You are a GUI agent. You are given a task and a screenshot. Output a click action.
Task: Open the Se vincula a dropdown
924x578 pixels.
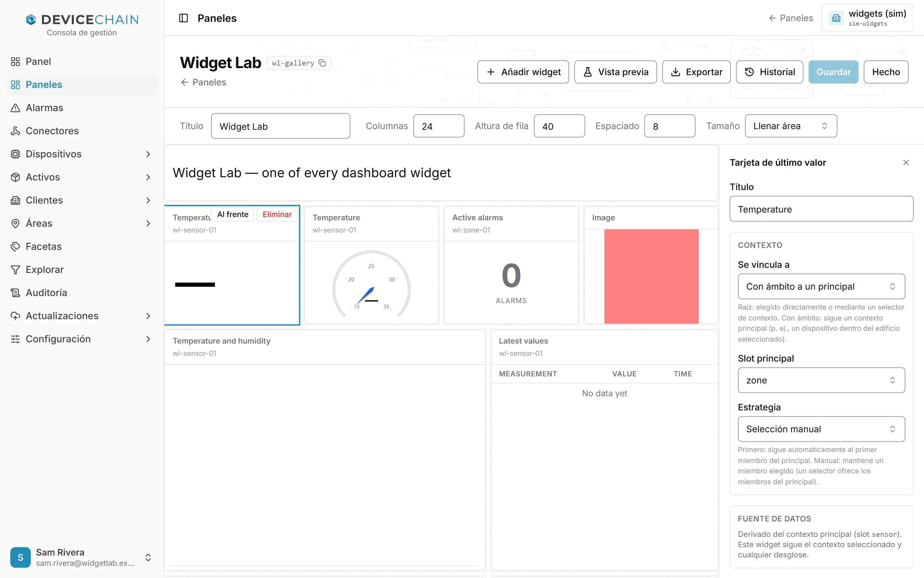(821, 286)
